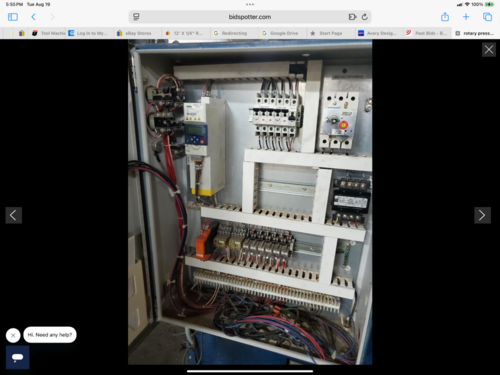Screen dimensions: 500x375
Task: Switch to the Avery Desig tab
Action: coord(378,33)
